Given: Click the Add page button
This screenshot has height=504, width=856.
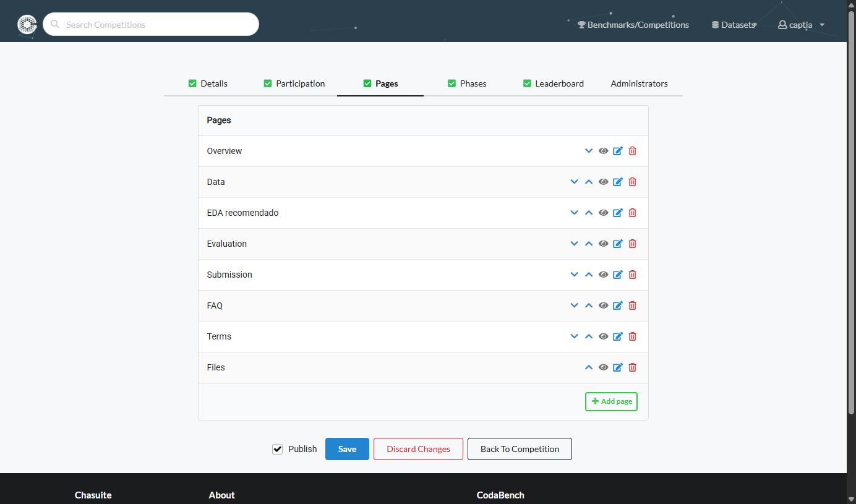Looking at the screenshot, I should point(611,401).
